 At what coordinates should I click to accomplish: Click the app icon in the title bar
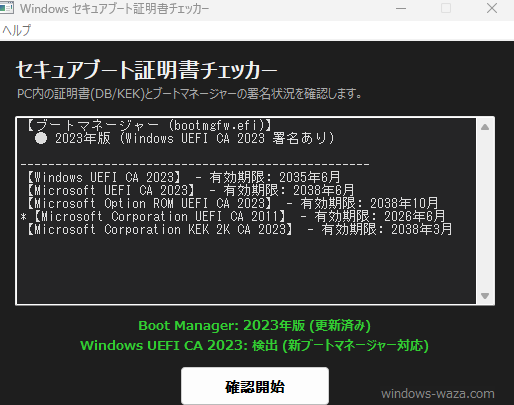(x=7, y=8)
